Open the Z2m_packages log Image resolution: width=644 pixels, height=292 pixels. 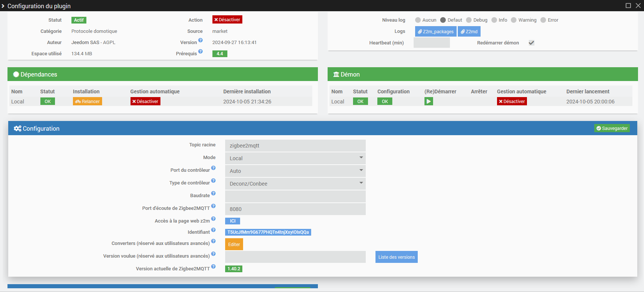436,32
